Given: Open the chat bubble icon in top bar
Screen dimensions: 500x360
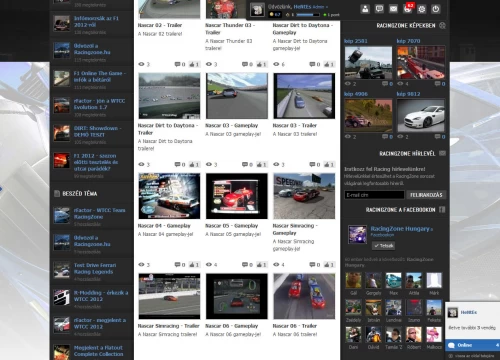Looking at the screenshot, I should pos(379,9).
